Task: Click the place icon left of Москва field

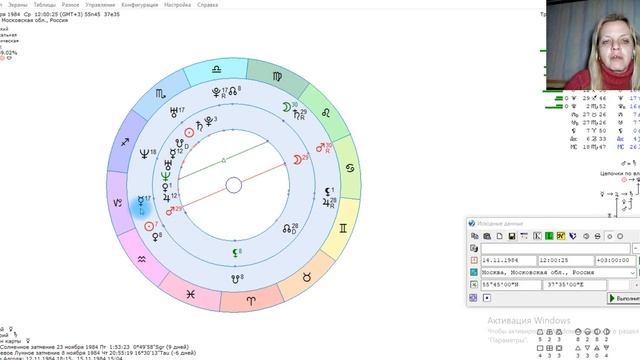Action: 473,272
